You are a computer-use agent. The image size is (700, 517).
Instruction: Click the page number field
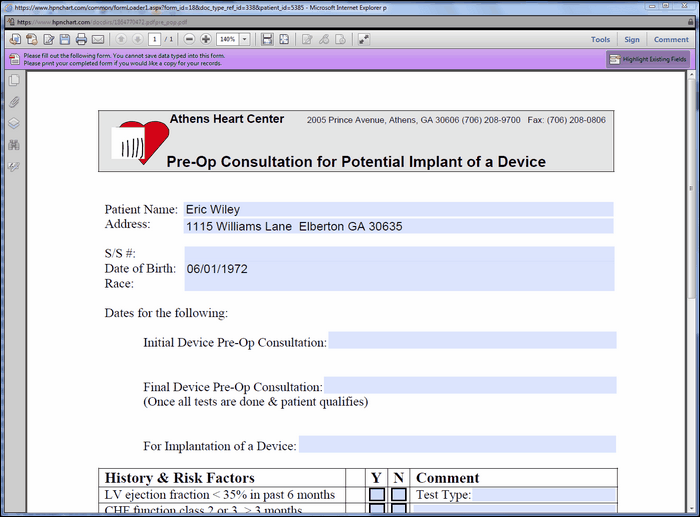click(154, 39)
